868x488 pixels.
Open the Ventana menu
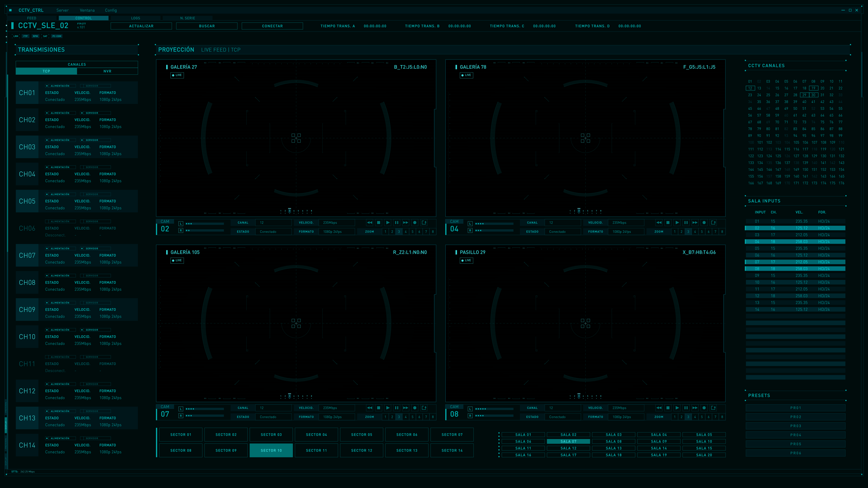[x=87, y=10]
